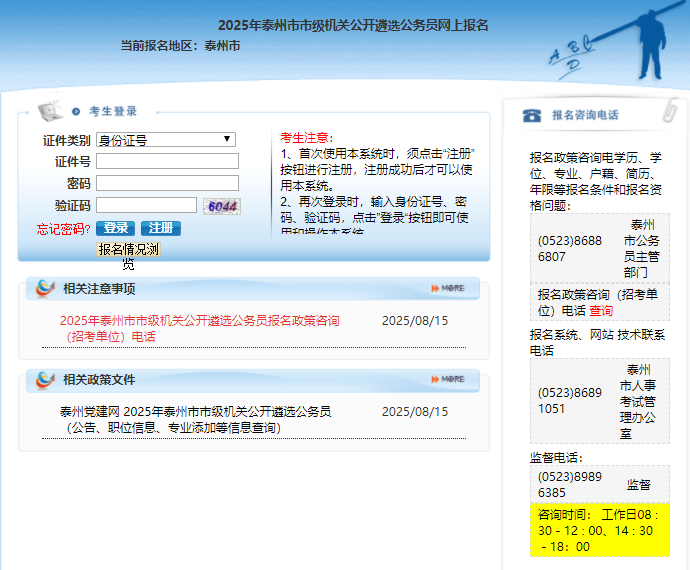690x570 pixels.
Task: Expand the 证件类别 dropdown showing 身份证号
Action: tap(166, 140)
